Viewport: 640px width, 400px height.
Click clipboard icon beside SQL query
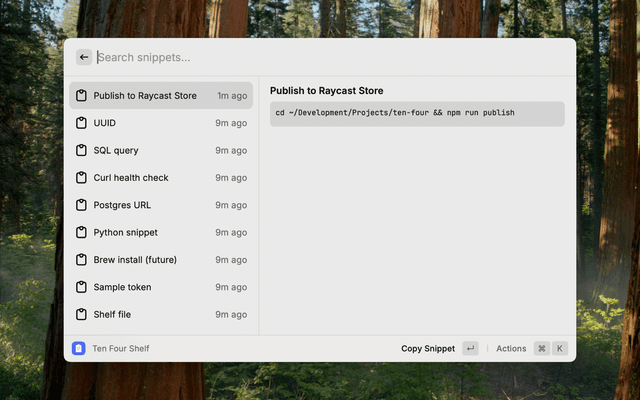(81, 150)
